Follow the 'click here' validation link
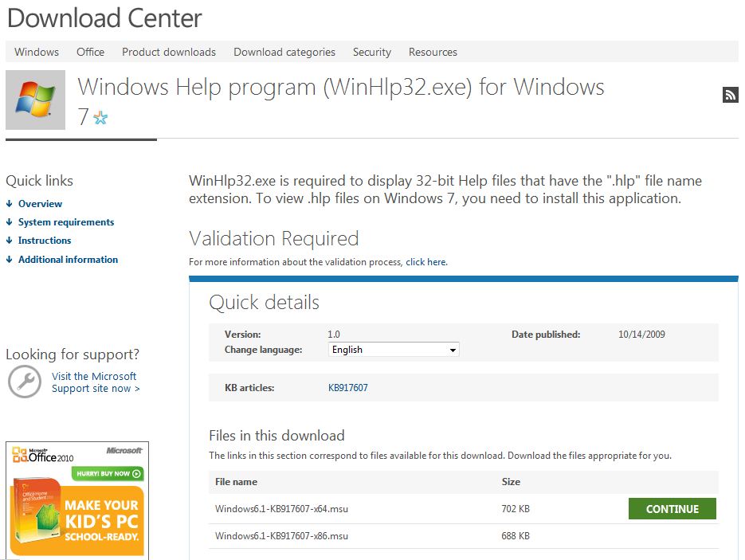Image resolution: width=745 pixels, height=560 pixels. 425,262
